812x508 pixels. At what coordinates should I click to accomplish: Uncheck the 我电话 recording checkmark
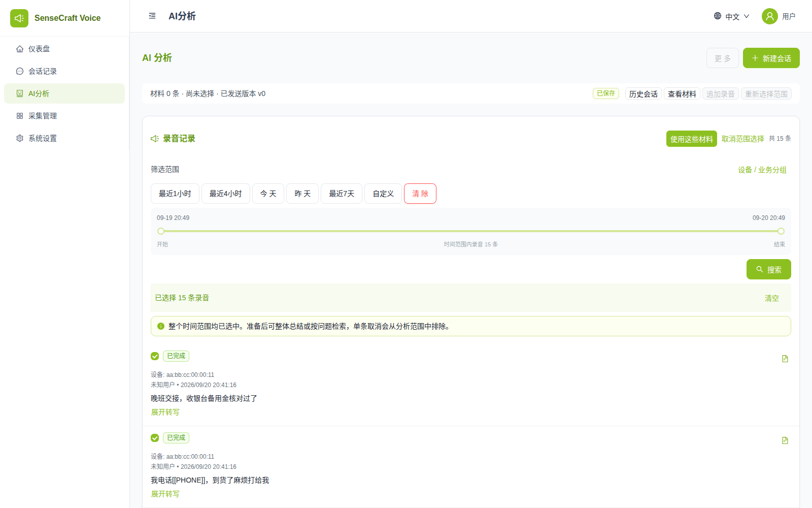(155, 438)
